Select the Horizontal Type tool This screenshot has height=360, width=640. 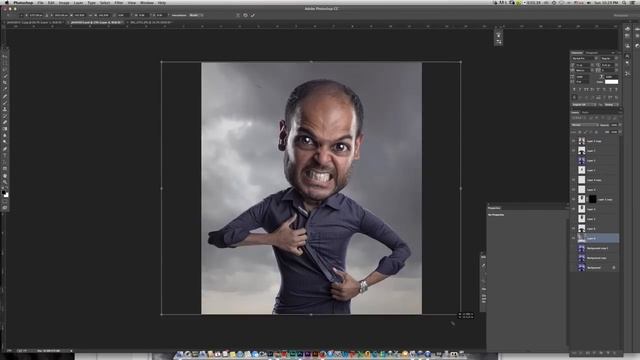(x=5, y=155)
